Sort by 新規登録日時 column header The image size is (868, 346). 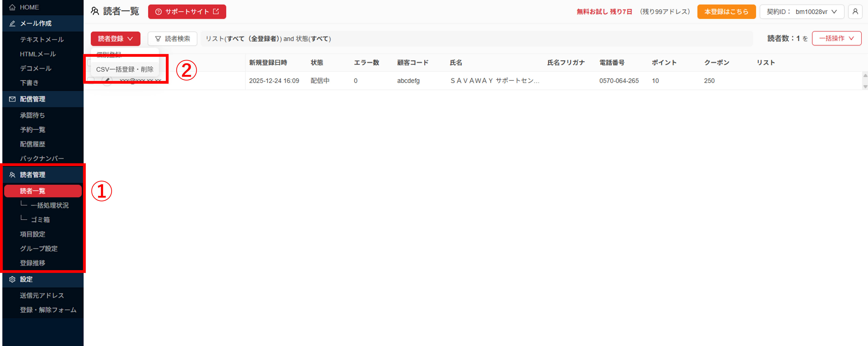[x=268, y=63]
